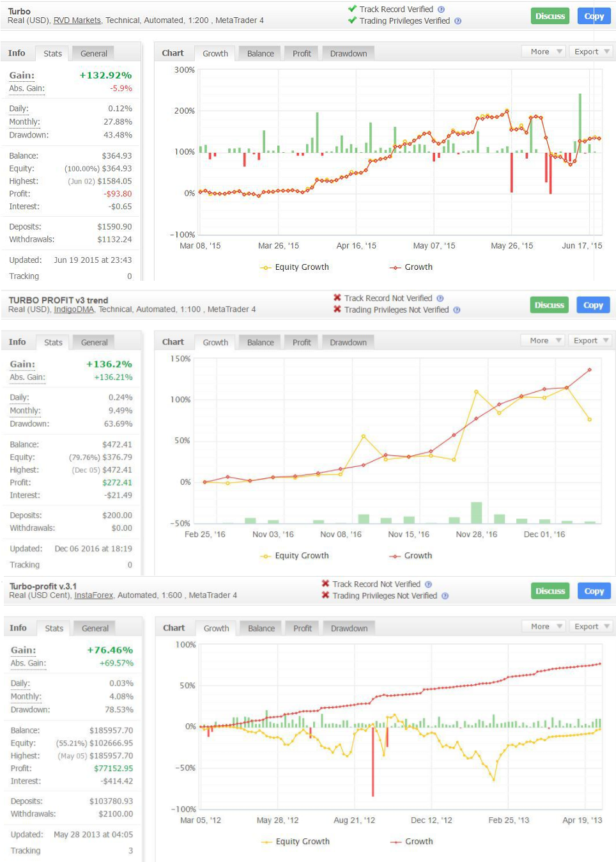Click Gain label in Turbo-profit v.3.1 panel
This screenshot has height=862, width=616.
(x=23, y=650)
